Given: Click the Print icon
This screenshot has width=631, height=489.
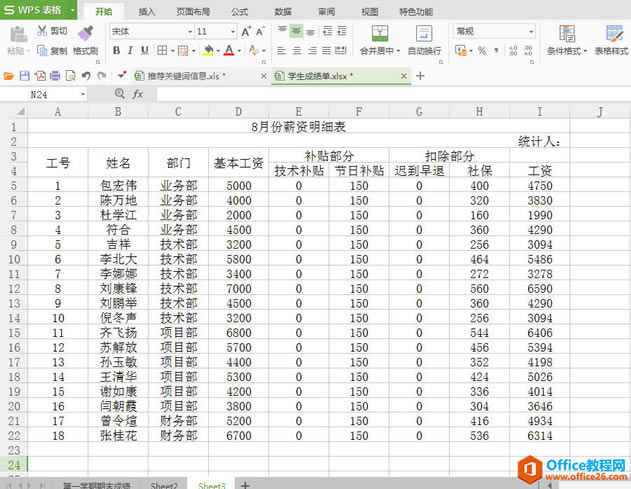Looking at the screenshot, I should [x=55, y=76].
